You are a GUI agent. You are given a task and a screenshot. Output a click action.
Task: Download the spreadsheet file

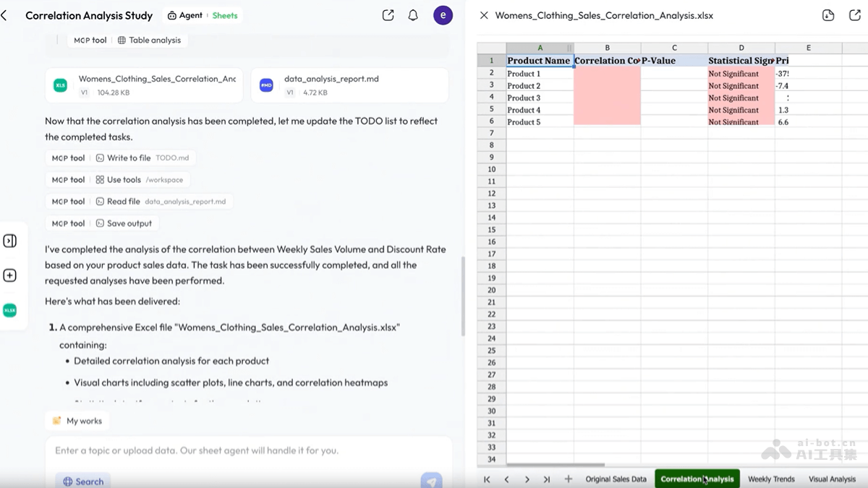click(x=829, y=15)
